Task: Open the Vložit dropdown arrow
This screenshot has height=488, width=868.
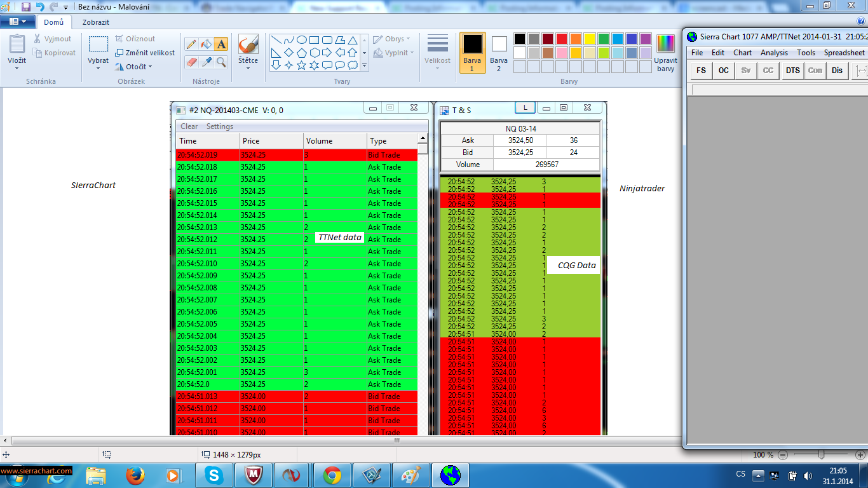Action: click(17, 68)
